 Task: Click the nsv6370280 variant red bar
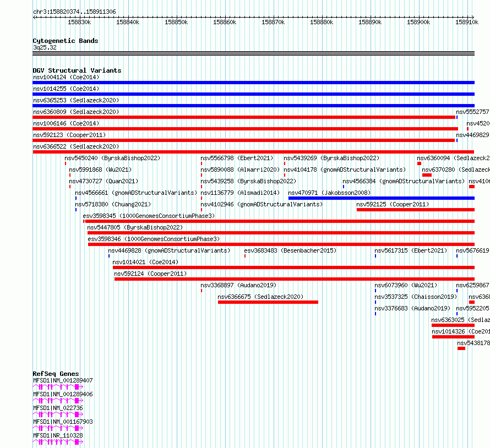tap(427, 175)
